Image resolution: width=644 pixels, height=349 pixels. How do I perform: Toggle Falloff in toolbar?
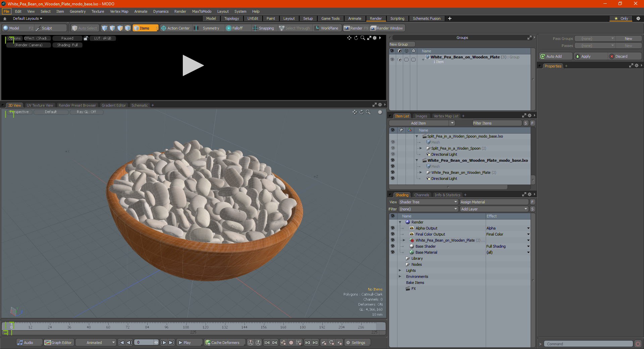tap(234, 28)
